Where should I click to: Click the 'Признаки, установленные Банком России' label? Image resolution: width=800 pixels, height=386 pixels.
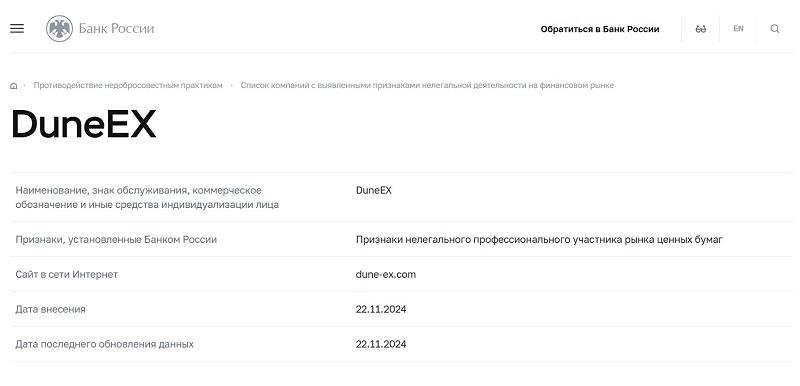click(116, 240)
